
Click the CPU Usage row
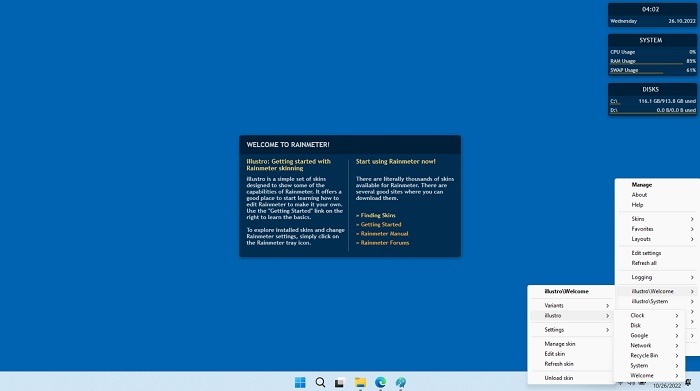pos(653,52)
